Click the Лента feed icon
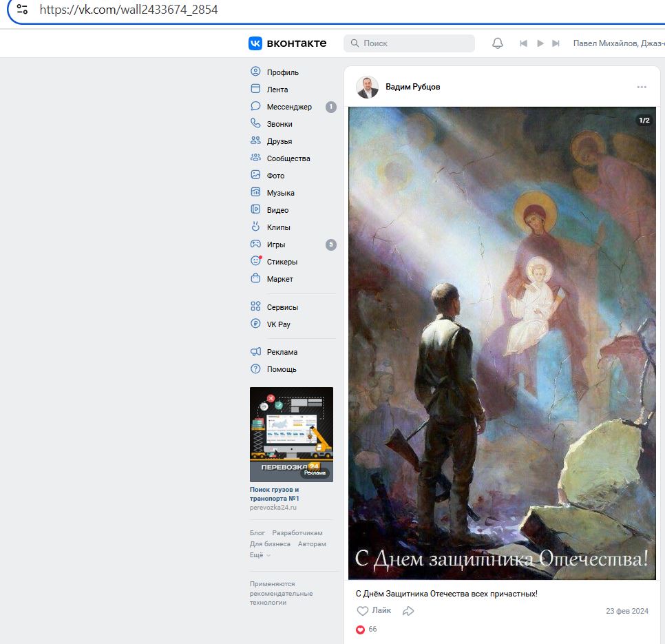665x644 pixels. point(255,89)
